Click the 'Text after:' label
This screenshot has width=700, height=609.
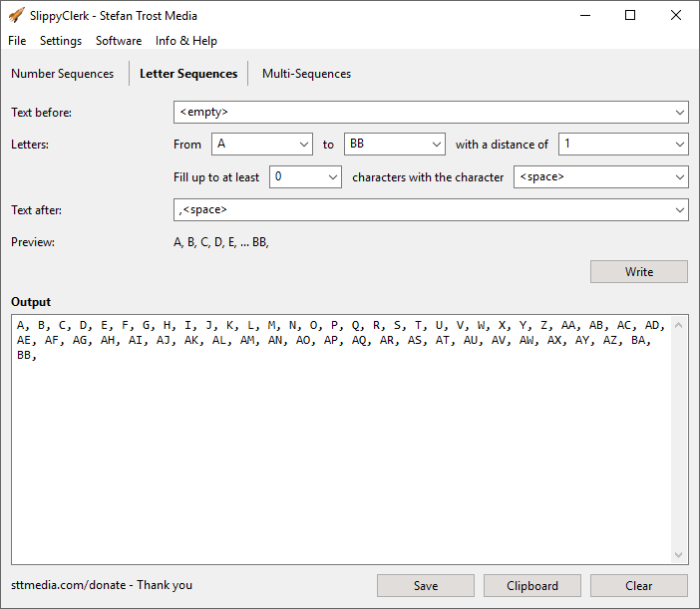pyautogui.click(x=36, y=210)
